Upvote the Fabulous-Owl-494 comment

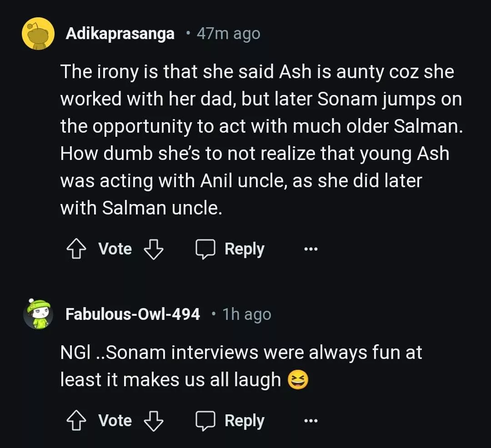[x=75, y=421]
